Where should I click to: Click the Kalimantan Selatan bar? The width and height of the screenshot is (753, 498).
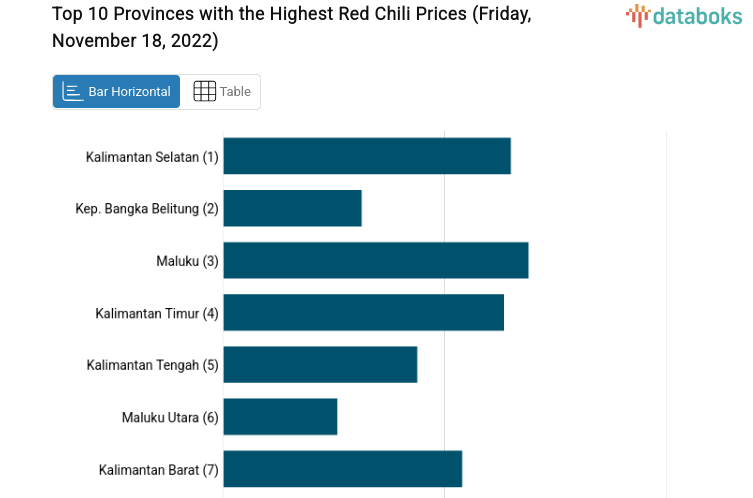(367, 156)
